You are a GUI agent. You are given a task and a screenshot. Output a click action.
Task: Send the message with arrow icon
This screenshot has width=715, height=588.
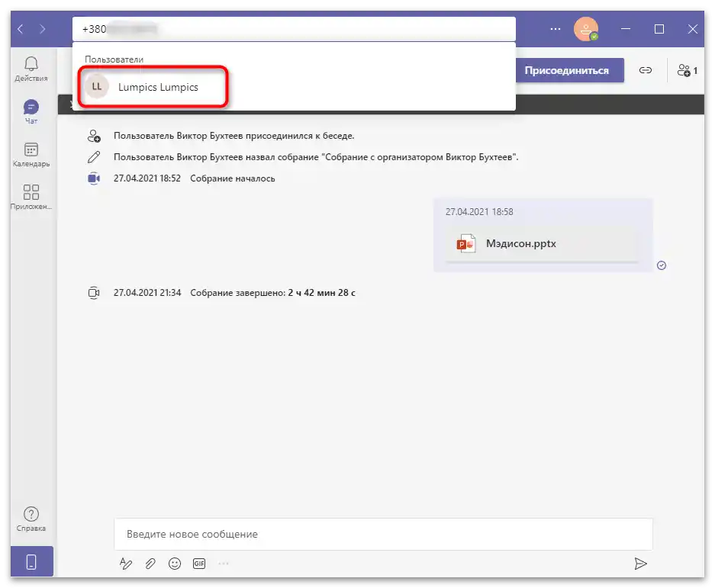[640, 564]
